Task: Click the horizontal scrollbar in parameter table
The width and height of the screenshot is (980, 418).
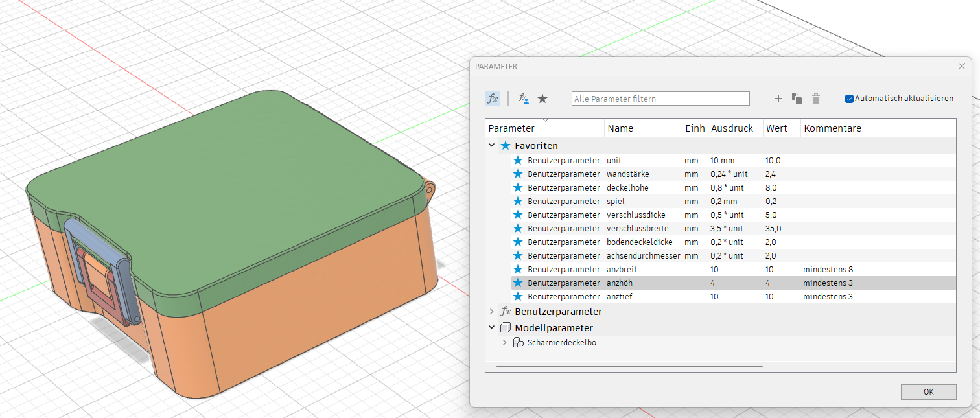Action: coord(629,367)
